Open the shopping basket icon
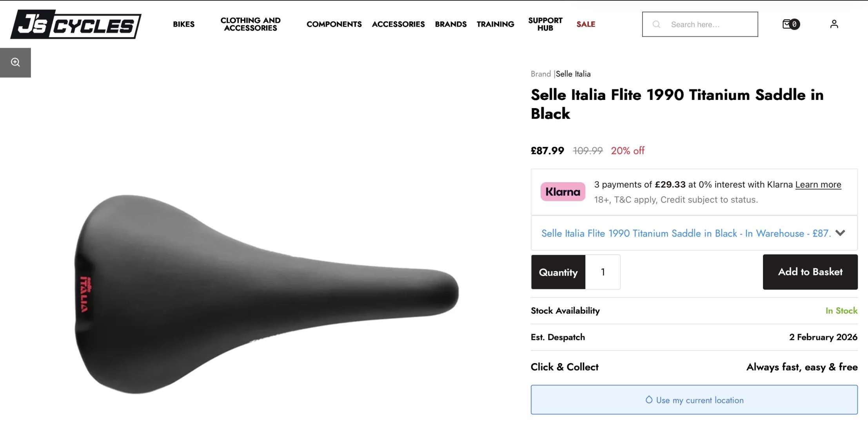The height and width of the screenshot is (423, 868). 790,24
